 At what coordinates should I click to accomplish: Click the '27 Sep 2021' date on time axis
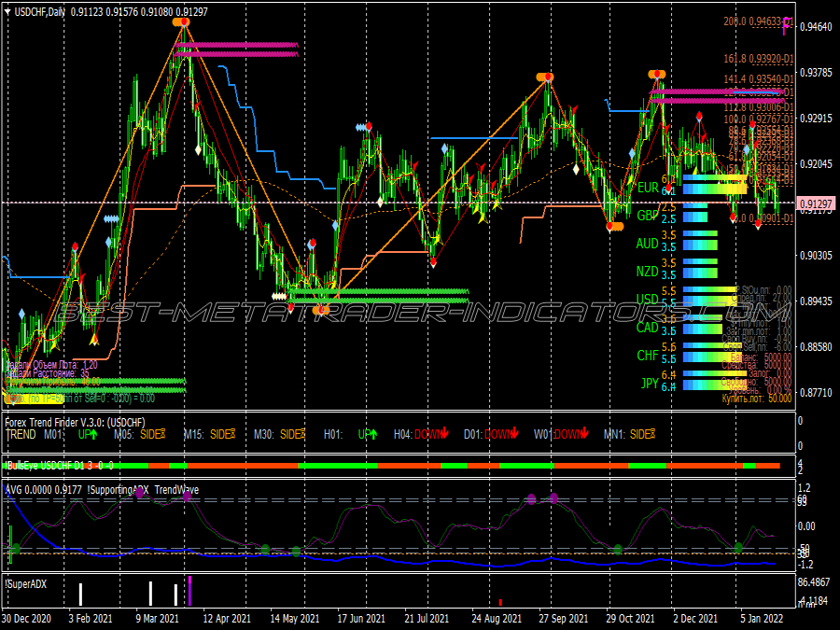pos(564,618)
